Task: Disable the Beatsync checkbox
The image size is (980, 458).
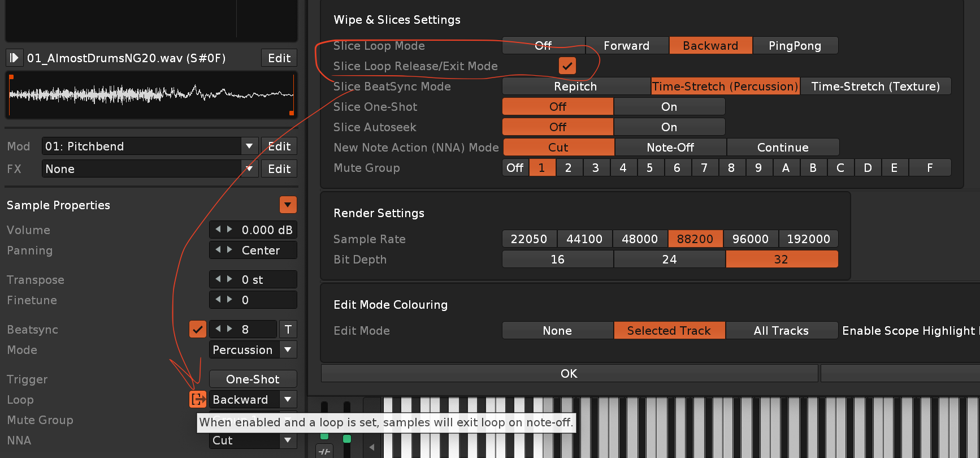Action: [197, 329]
